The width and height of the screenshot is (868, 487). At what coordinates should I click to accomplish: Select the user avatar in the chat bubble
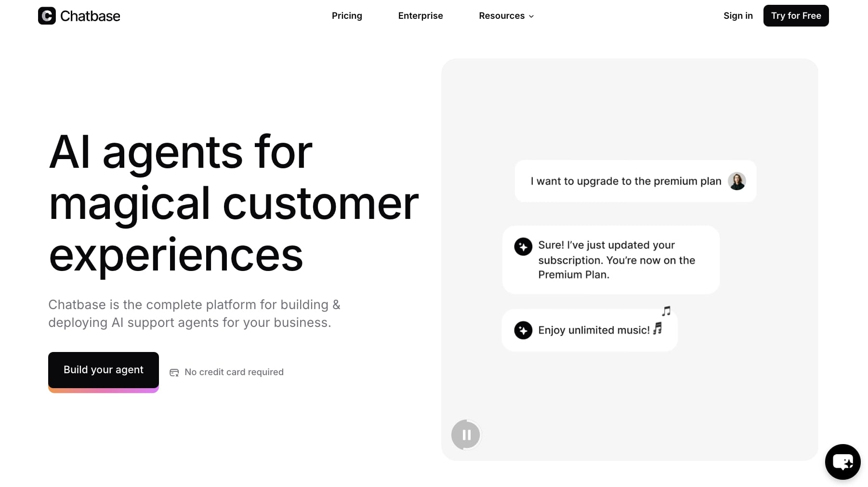(737, 181)
